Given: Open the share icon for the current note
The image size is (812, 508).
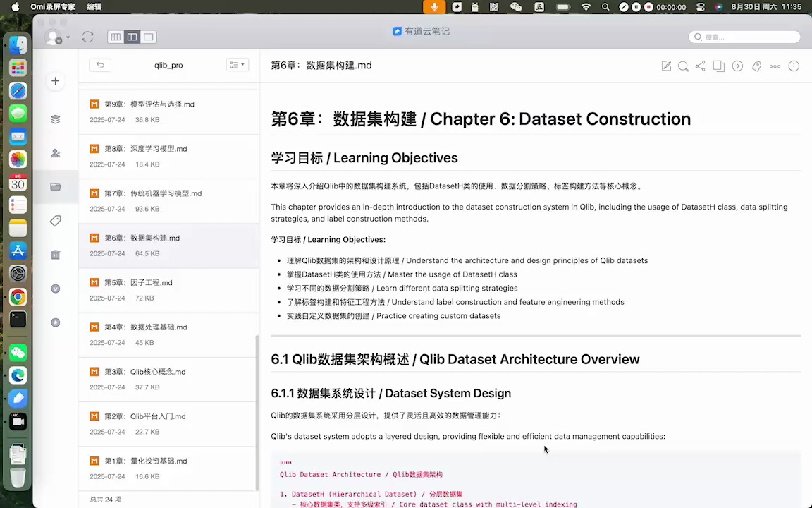Looking at the screenshot, I should (x=700, y=66).
